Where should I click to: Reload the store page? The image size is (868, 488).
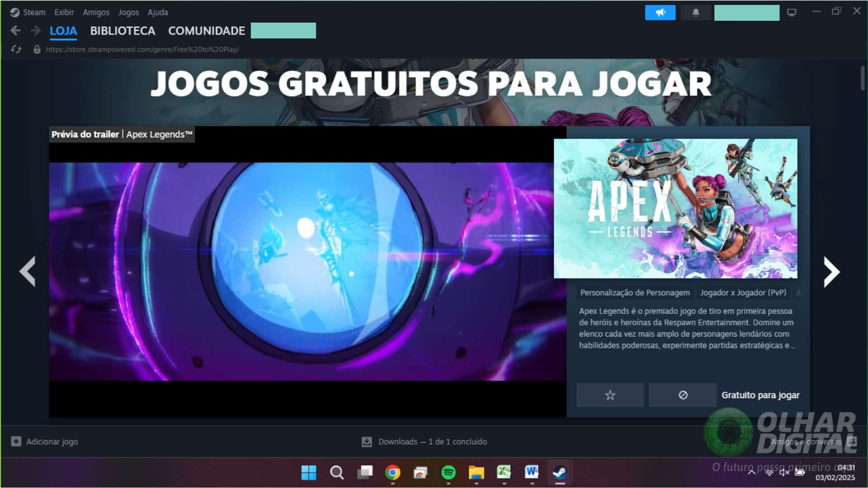[16, 49]
